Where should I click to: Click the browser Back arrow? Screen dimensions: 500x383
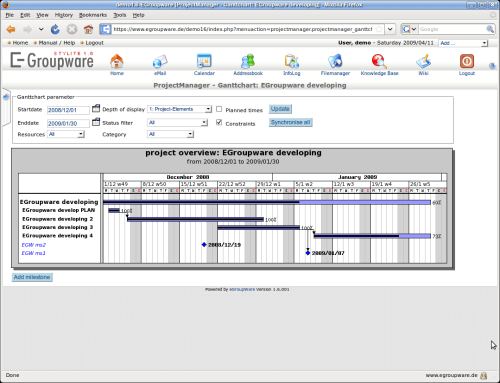coord(11,29)
